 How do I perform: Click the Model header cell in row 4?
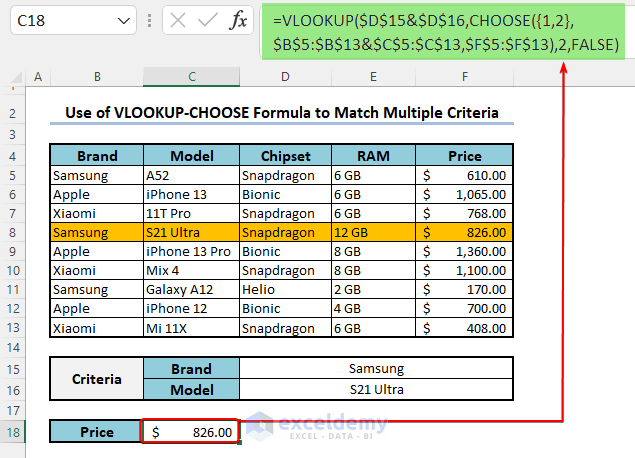coord(192,156)
